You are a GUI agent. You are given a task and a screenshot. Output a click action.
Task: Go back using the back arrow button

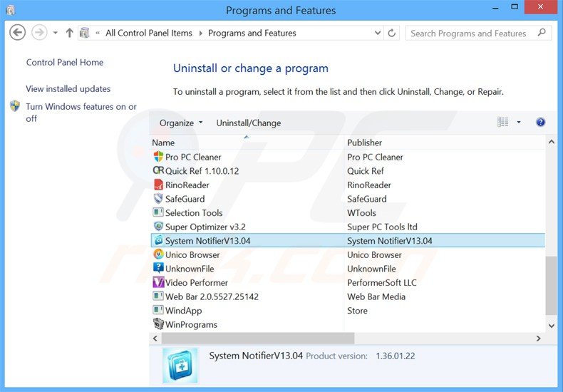pos(18,33)
